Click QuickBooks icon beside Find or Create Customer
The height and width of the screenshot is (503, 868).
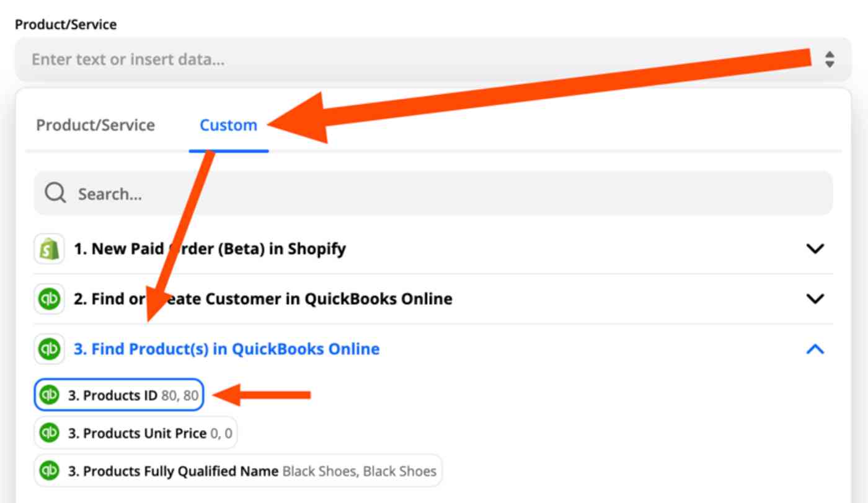49,299
